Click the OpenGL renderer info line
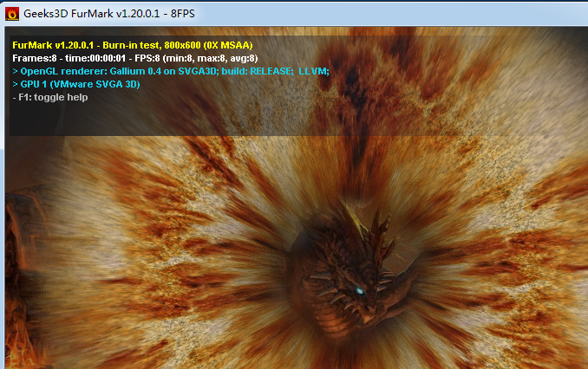588x369 pixels. 171,71
